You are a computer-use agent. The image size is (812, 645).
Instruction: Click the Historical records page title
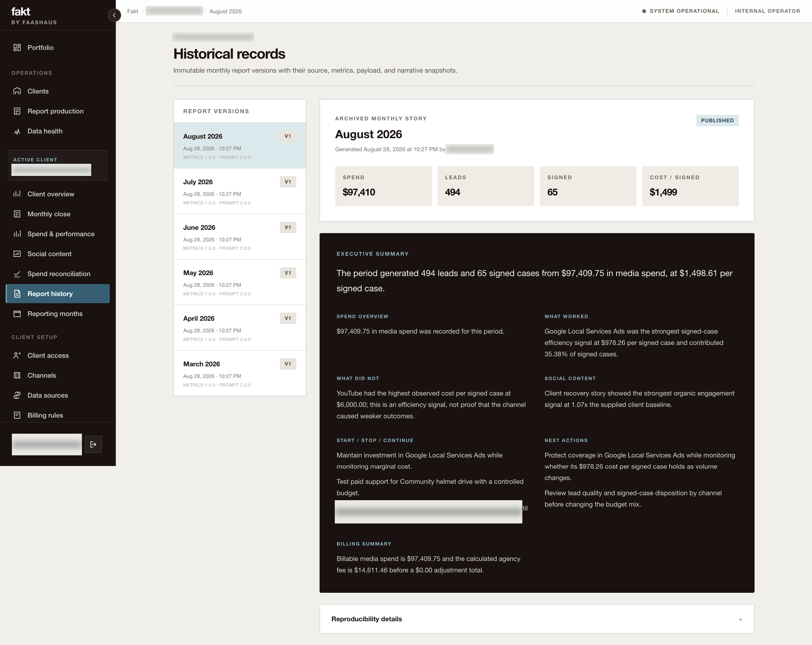229,54
